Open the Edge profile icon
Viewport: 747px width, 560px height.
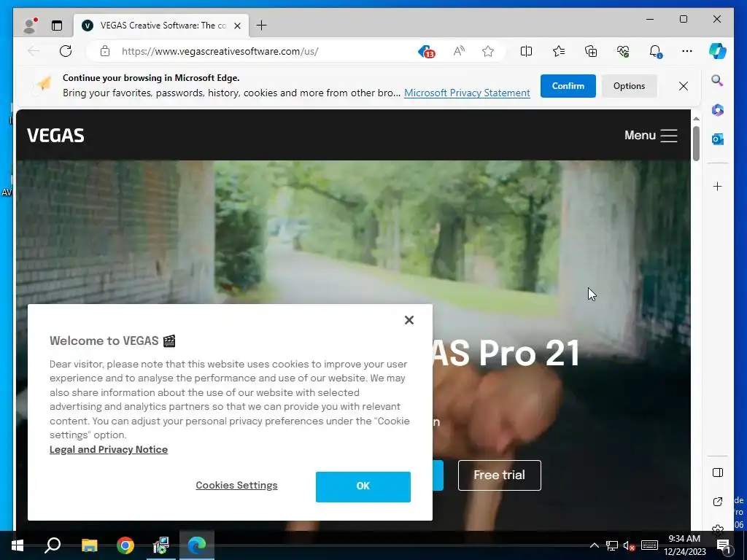(30, 26)
